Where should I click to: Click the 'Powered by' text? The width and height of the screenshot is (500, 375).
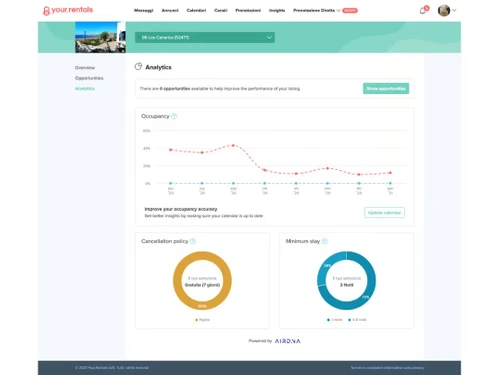coord(260,341)
